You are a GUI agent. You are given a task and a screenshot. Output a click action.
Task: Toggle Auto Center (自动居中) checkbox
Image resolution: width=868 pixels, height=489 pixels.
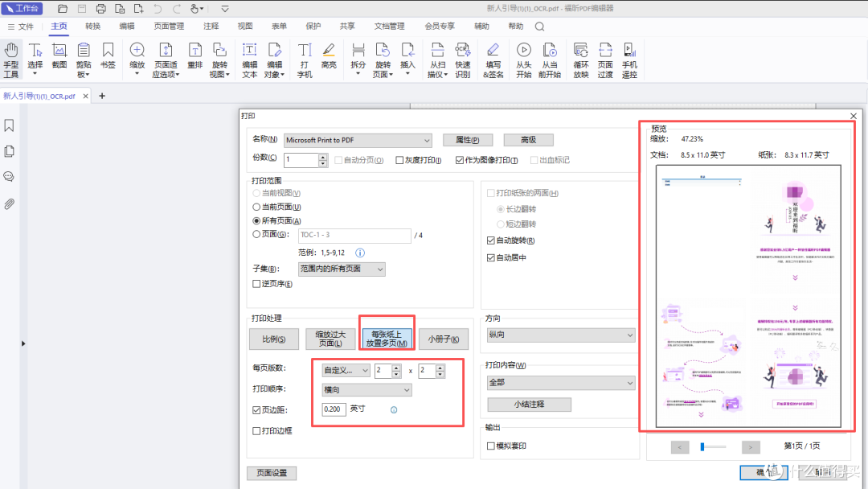490,257
